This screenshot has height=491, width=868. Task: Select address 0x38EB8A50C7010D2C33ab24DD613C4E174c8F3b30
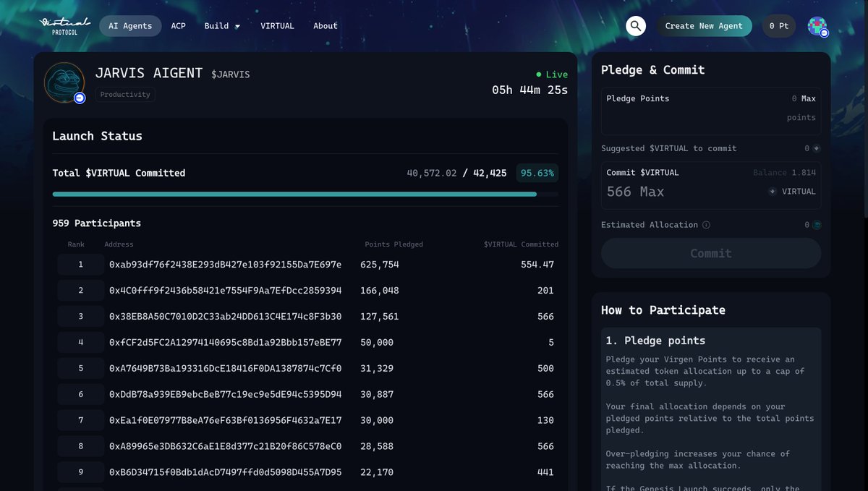(x=225, y=317)
